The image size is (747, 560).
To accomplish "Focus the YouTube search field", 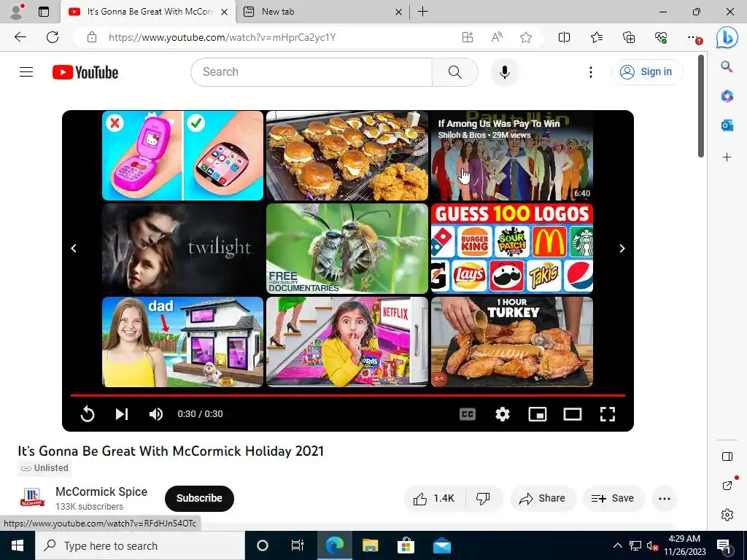I will coord(311,72).
